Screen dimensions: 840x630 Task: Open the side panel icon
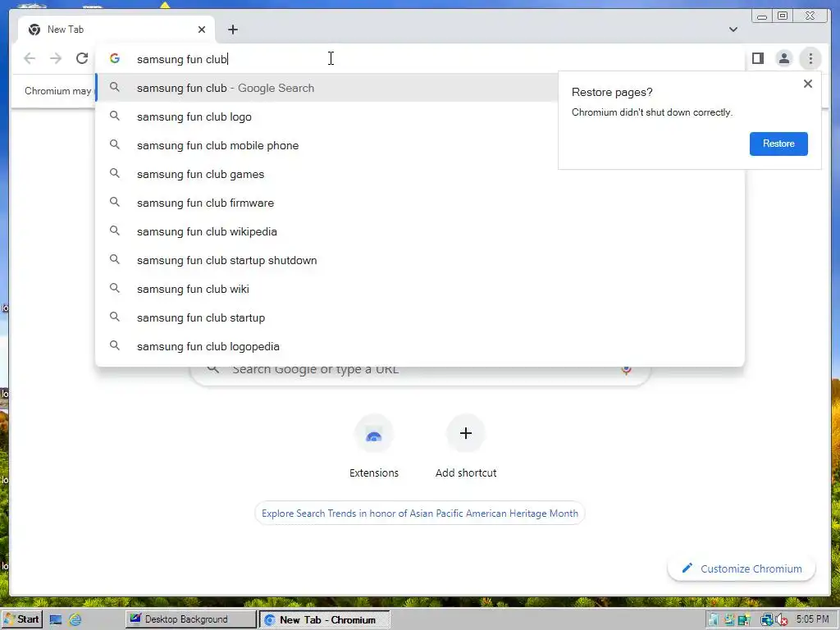coord(757,58)
